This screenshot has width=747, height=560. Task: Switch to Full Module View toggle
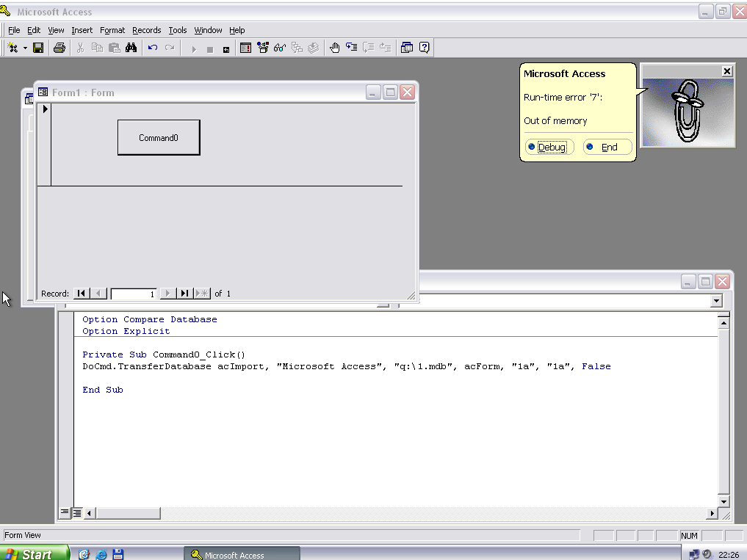tap(76, 513)
